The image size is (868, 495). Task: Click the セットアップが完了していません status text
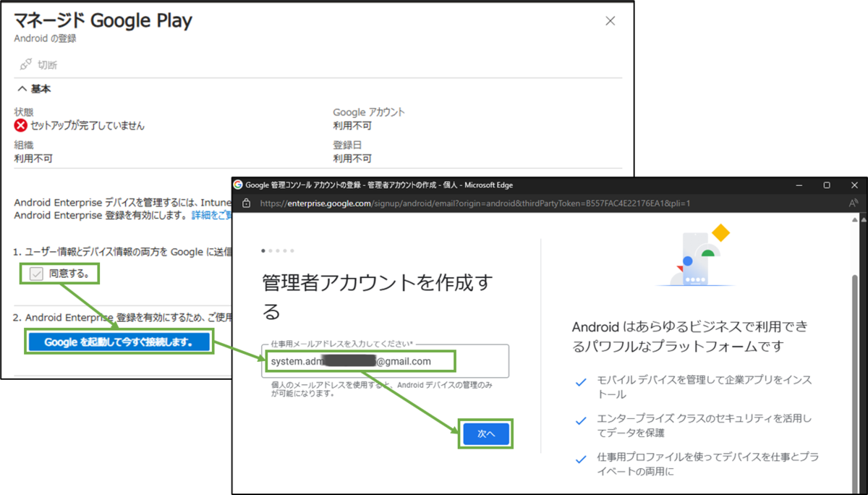pos(87,126)
